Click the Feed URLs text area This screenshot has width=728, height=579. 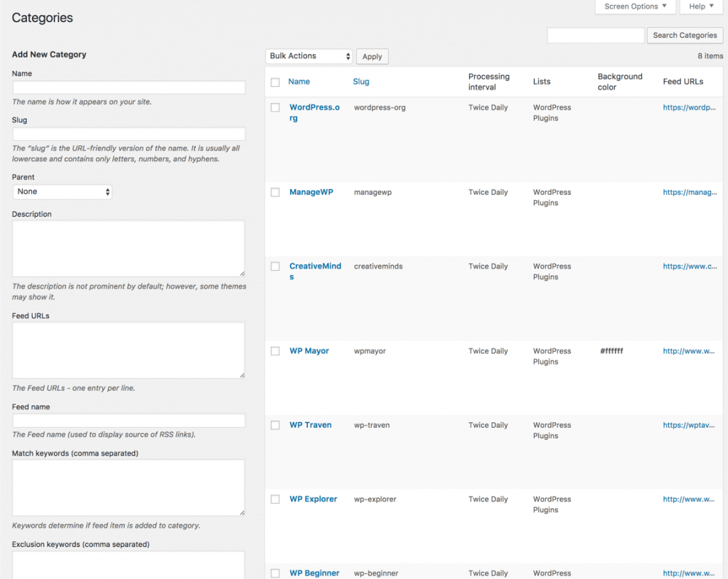pos(129,350)
